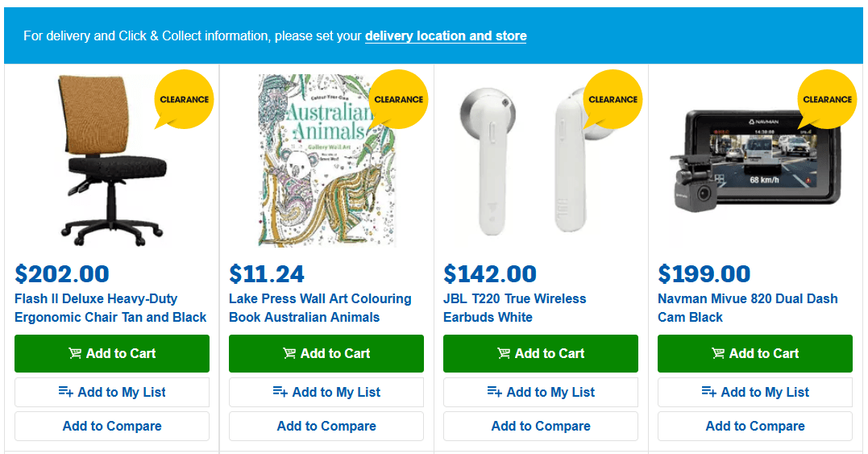
Task: Click CLEARANCE badge on JBL earbuds
Action: click(613, 99)
